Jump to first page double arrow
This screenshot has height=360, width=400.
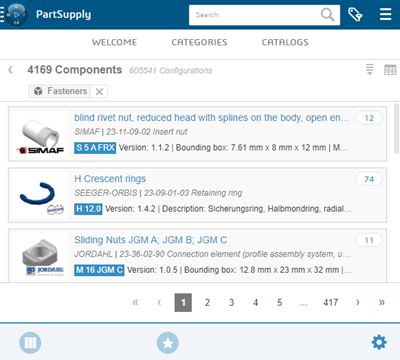[135, 302]
